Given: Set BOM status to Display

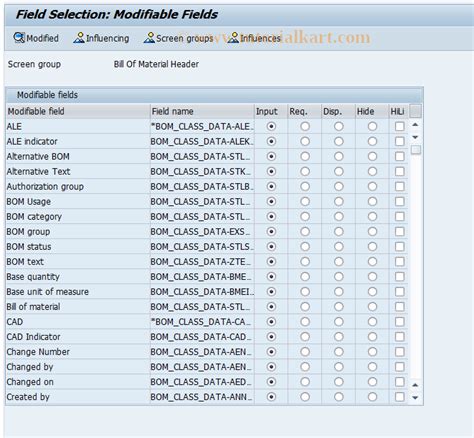Looking at the screenshot, I should (x=339, y=246).
